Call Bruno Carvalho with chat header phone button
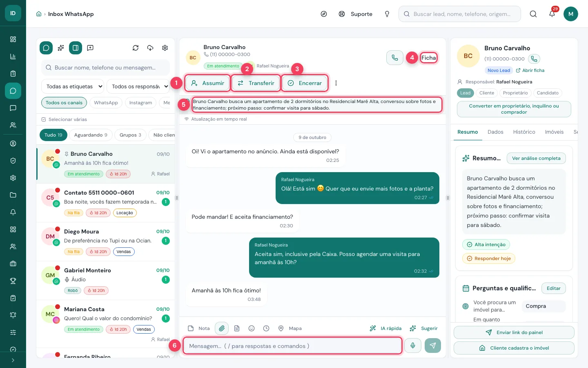This screenshot has width=588, height=368. pos(395,58)
